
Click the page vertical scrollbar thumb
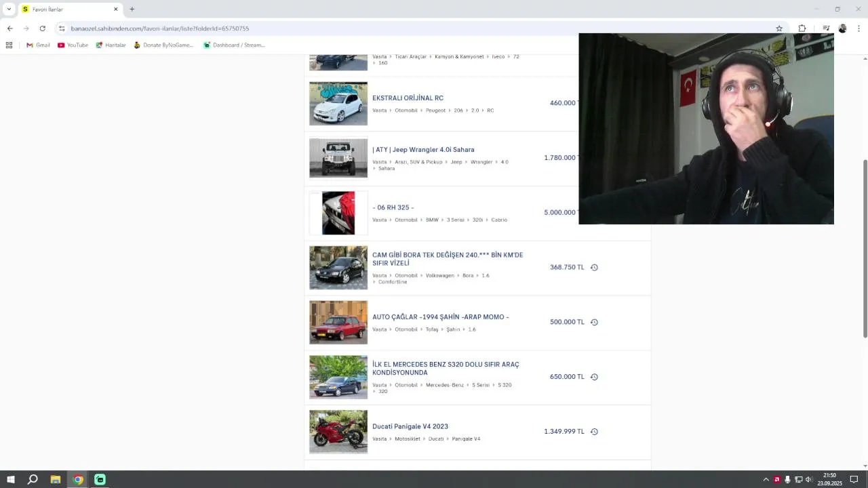point(865,249)
